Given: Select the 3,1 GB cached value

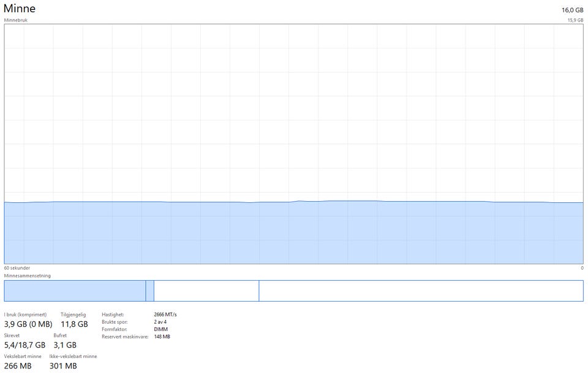Looking at the screenshot, I should (x=65, y=345).
